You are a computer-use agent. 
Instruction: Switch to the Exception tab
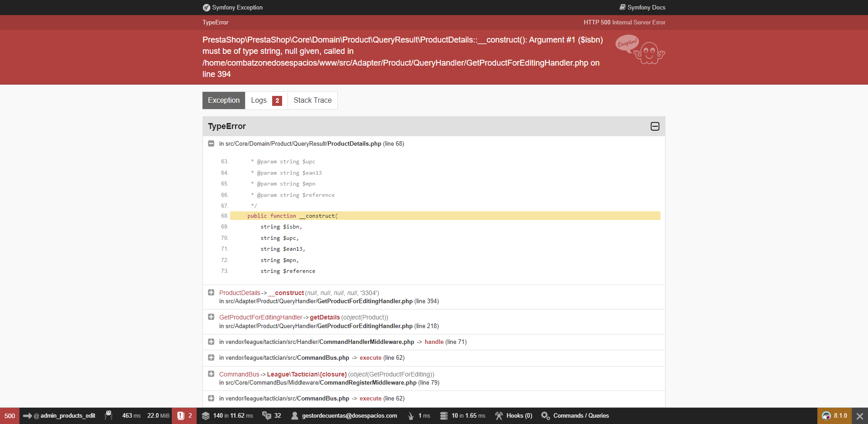tap(224, 100)
